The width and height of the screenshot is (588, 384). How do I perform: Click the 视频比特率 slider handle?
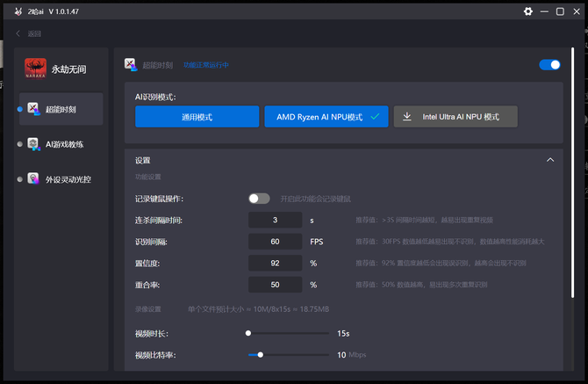coord(261,354)
